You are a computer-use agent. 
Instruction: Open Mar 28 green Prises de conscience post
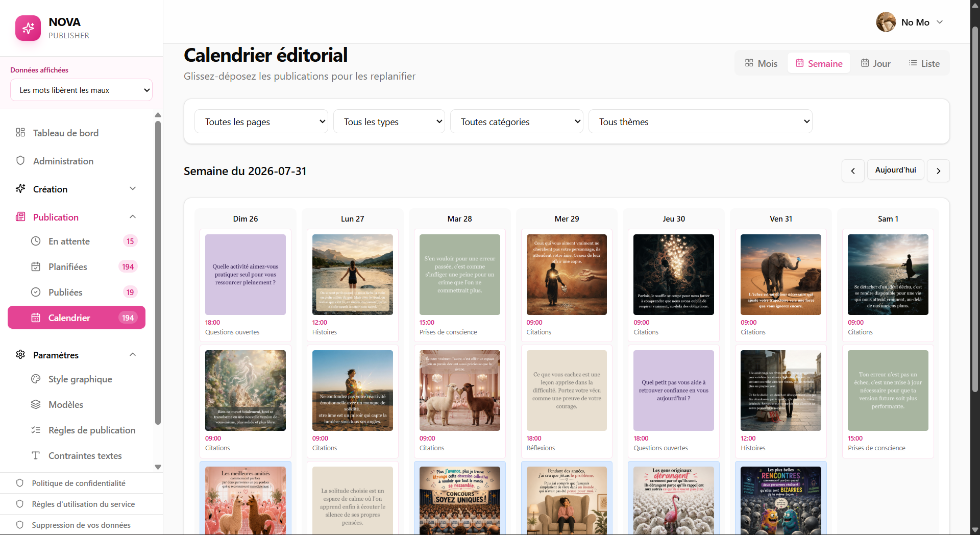tap(460, 275)
